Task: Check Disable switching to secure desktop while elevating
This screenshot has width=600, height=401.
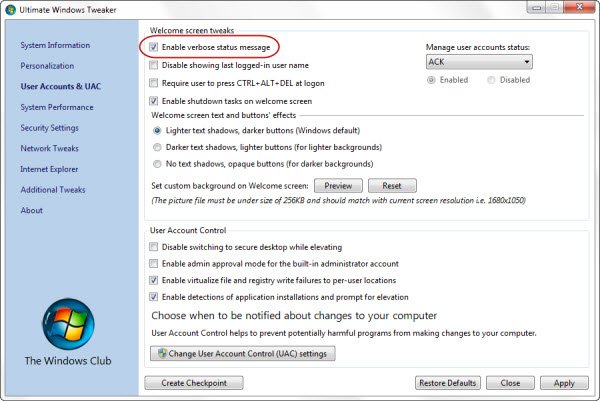Action: pyautogui.click(x=153, y=247)
